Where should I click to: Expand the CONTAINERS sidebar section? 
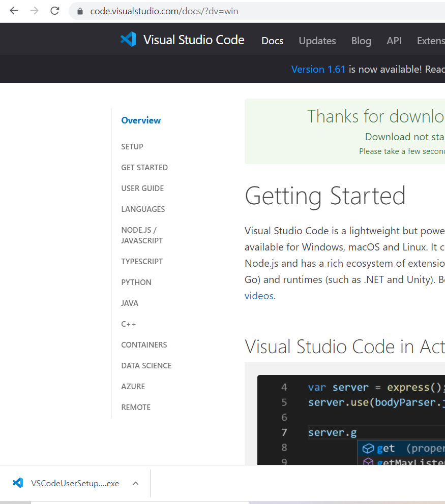click(144, 345)
